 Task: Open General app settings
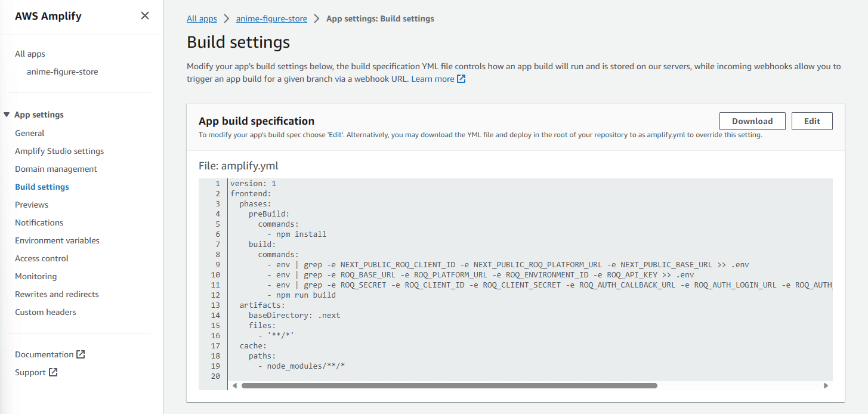(30, 133)
